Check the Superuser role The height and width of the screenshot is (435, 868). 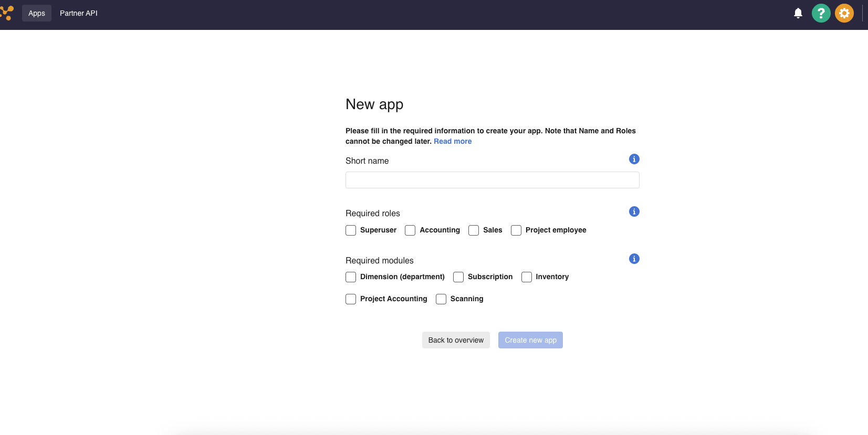351,230
